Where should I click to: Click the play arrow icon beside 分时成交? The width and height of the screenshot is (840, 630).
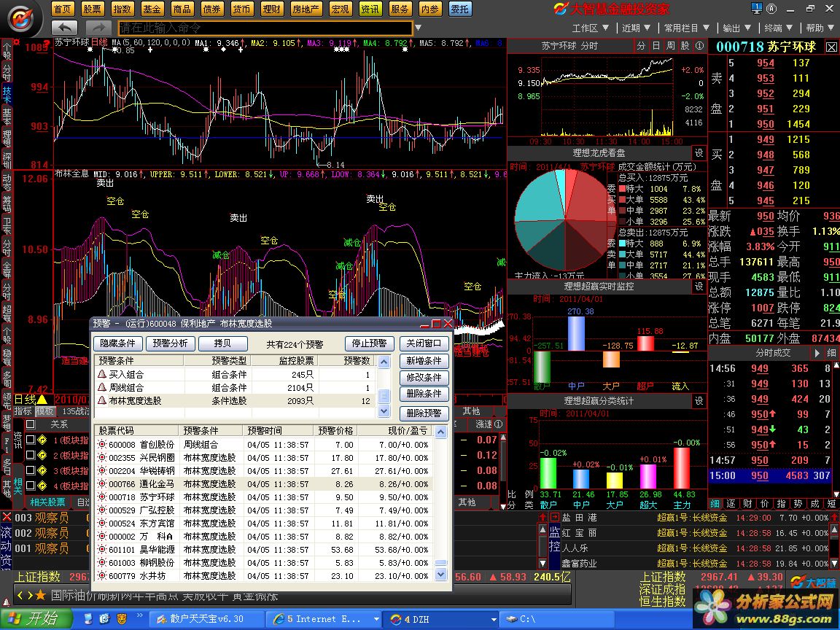pos(817,353)
